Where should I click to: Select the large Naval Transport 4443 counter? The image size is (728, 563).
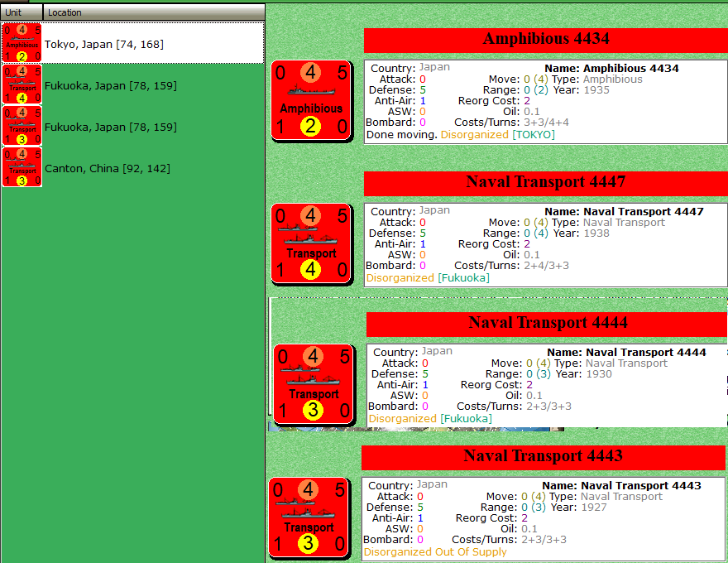tap(309, 517)
